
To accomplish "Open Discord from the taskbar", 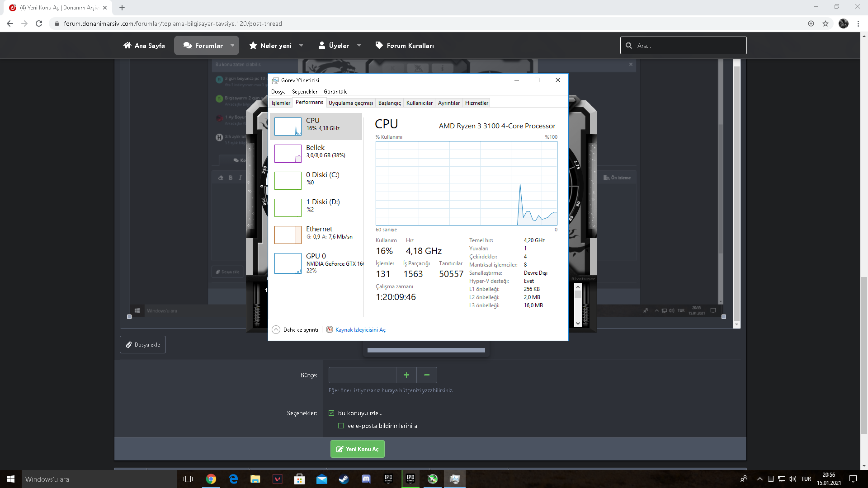I will [x=366, y=479].
